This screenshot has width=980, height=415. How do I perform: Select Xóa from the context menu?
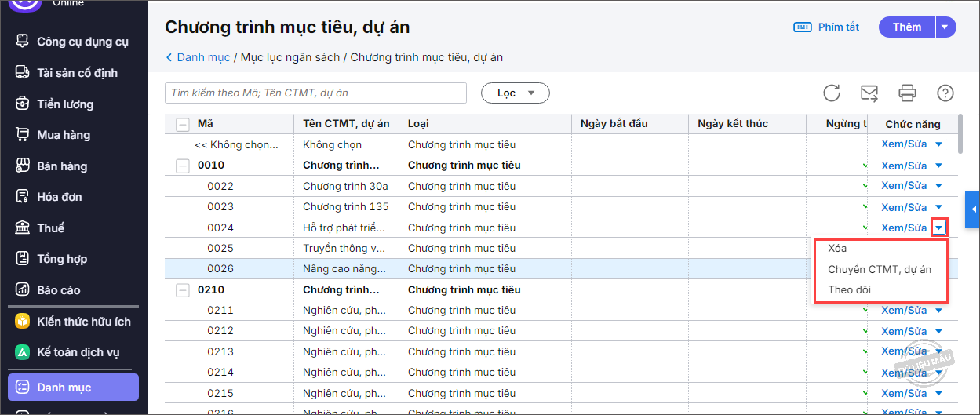837,248
